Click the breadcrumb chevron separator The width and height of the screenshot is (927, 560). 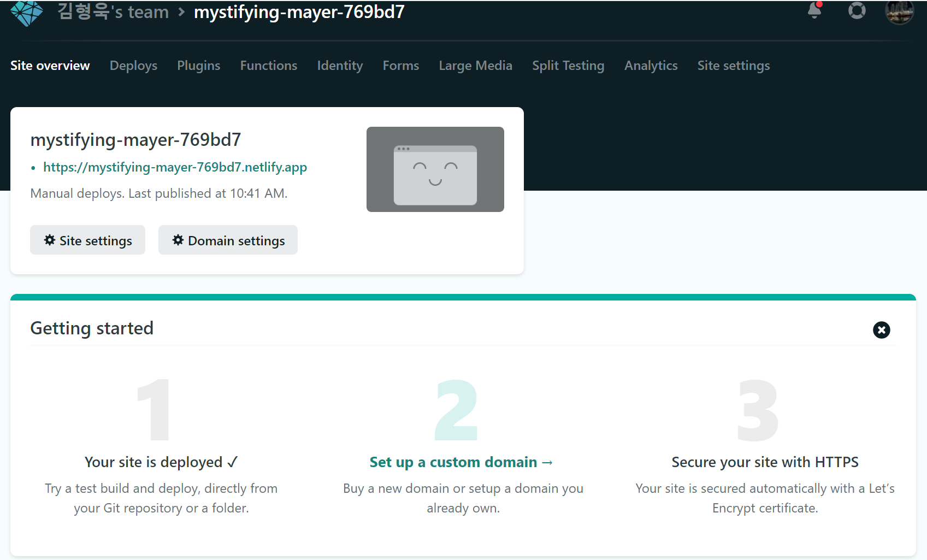point(181,12)
